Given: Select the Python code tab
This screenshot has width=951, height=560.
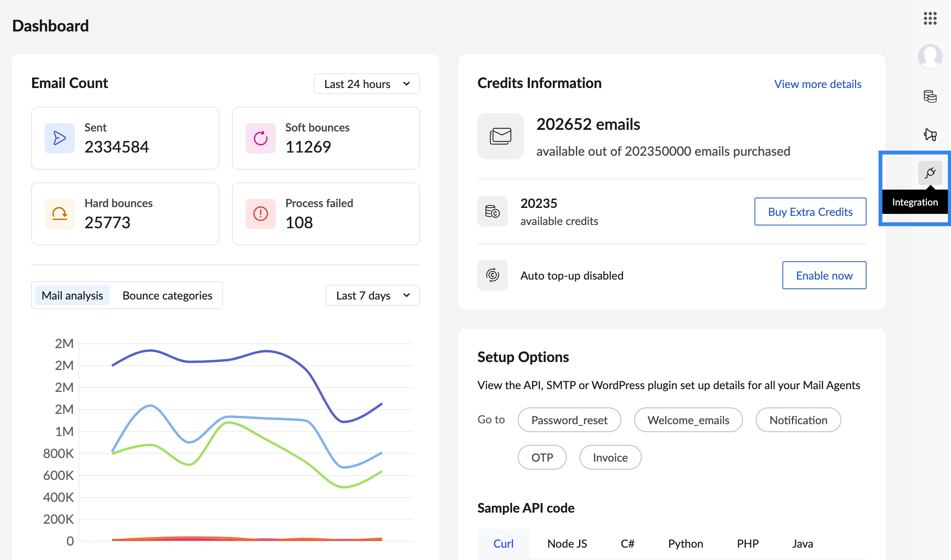Looking at the screenshot, I should pyautogui.click(x=686, y=544).
